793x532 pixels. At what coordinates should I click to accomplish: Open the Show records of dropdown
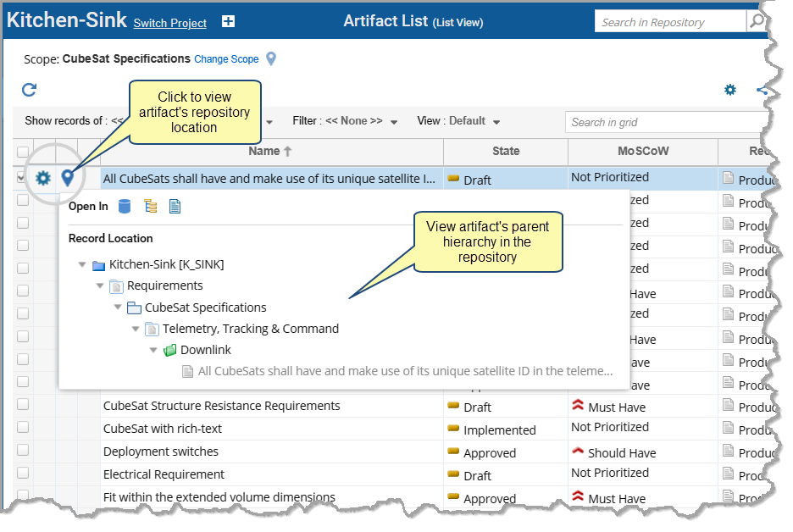point(269,122)
